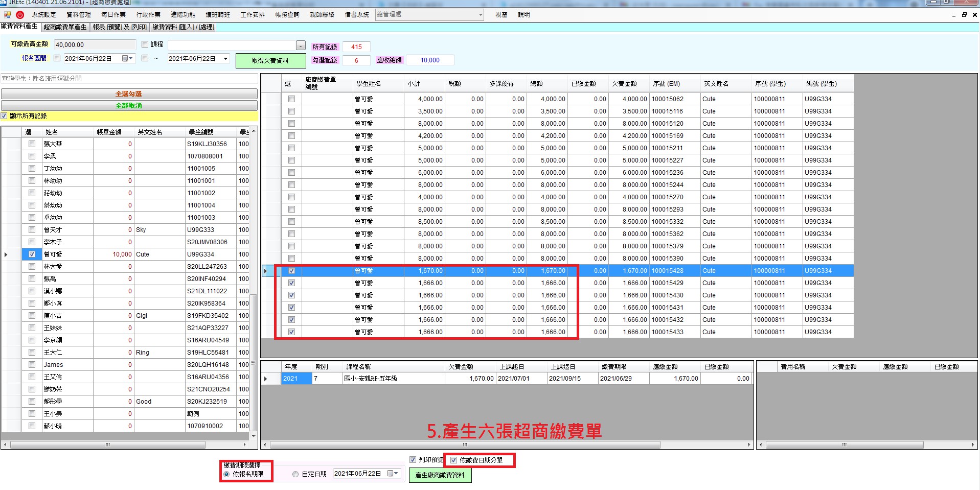Screen dimensions: 980x490
Task: Select the 自定日期 radio button
Action: 295,474
